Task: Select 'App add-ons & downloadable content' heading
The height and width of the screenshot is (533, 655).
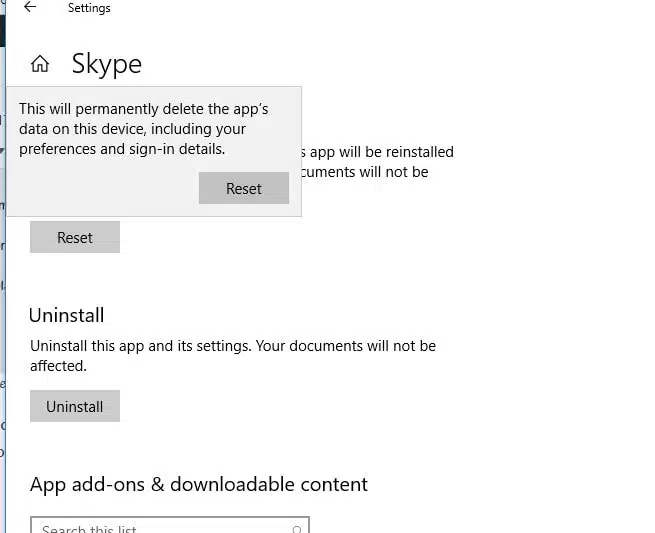Action: [x=199, y=485]
